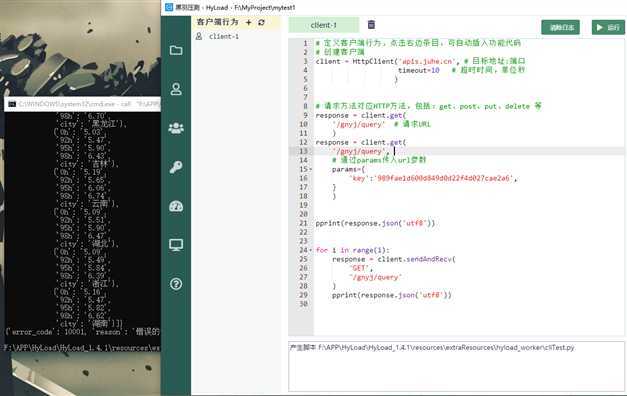Click the 'GET' string on line 26

tap(359, 268)
